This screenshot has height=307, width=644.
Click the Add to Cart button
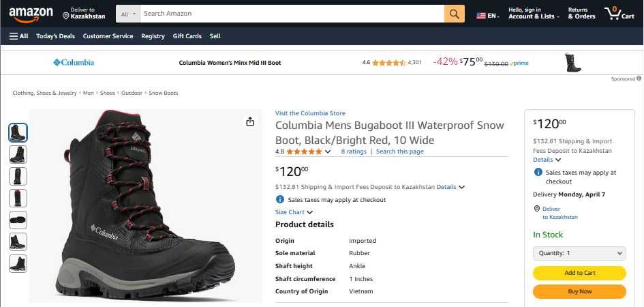click(579, 273)
